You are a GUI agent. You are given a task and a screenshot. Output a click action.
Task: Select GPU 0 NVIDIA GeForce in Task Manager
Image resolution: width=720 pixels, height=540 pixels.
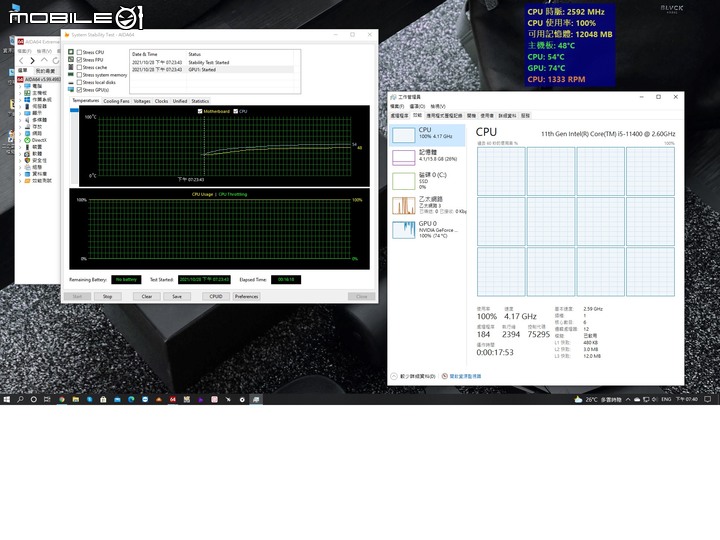pyautogui.click(x=428, y=230)
